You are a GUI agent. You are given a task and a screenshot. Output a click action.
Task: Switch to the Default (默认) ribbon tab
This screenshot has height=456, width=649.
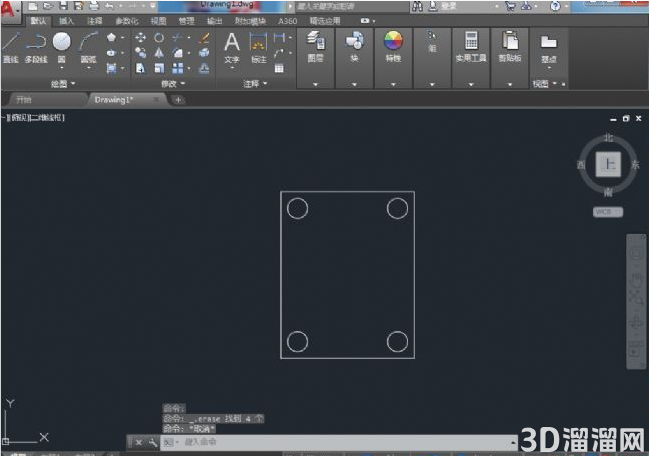pyautogui.click(x=38, y=21)
